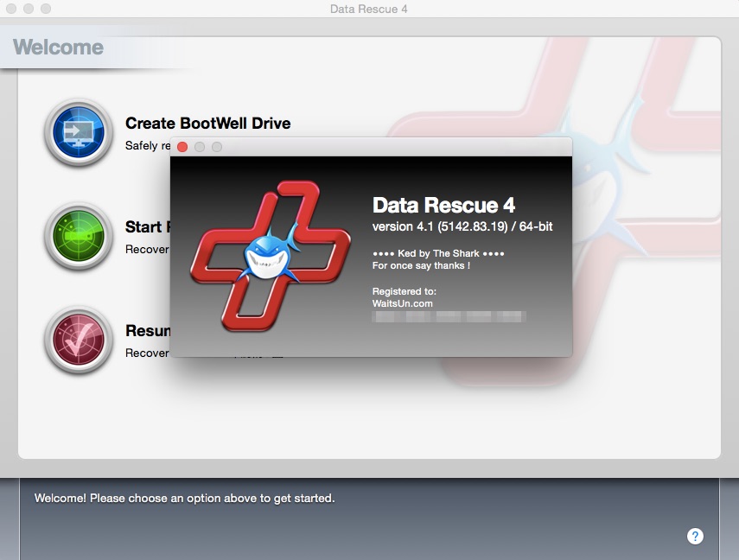Click the About dialog's zoom button
Viewport: 739px width, 560px height.
point(217,147)
